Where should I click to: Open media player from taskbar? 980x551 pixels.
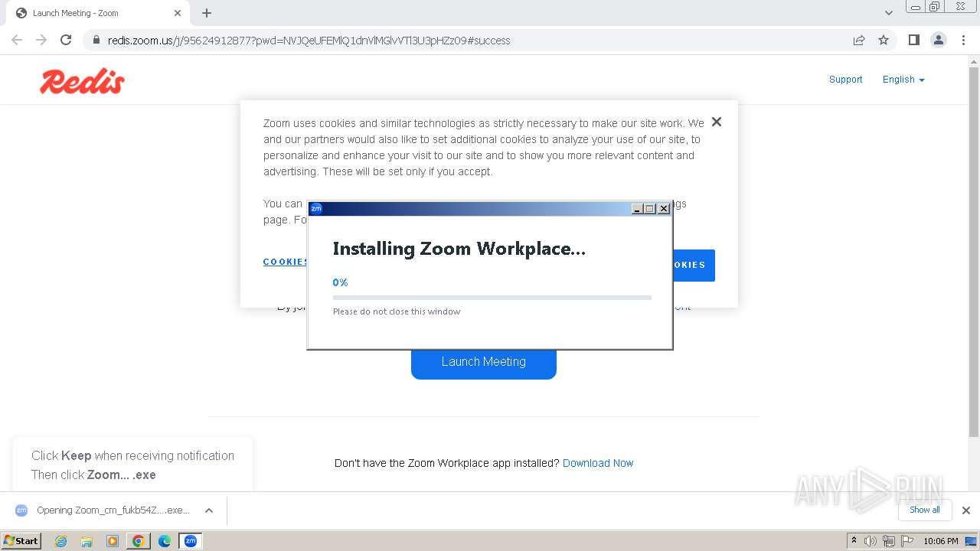click(x=113, y=541)
